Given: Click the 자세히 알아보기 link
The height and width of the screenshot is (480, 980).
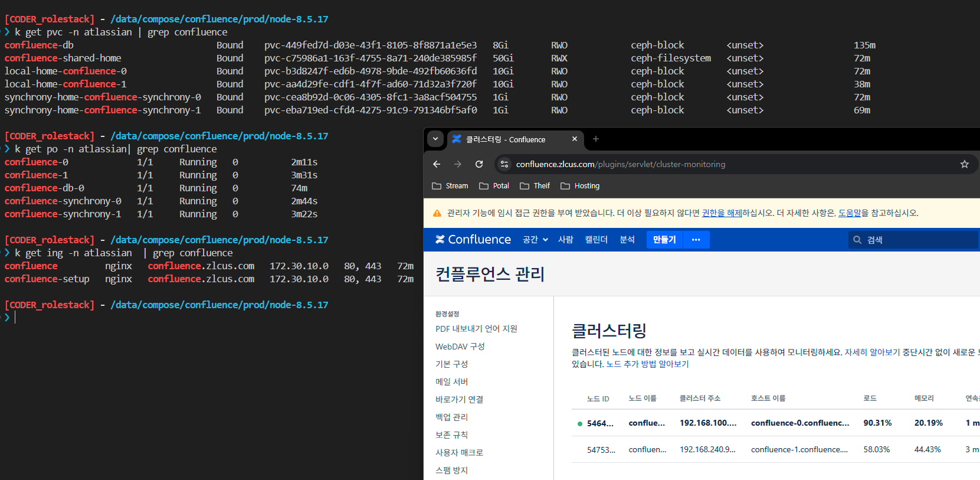Looking at the screenshot, I should pos(872,352).
